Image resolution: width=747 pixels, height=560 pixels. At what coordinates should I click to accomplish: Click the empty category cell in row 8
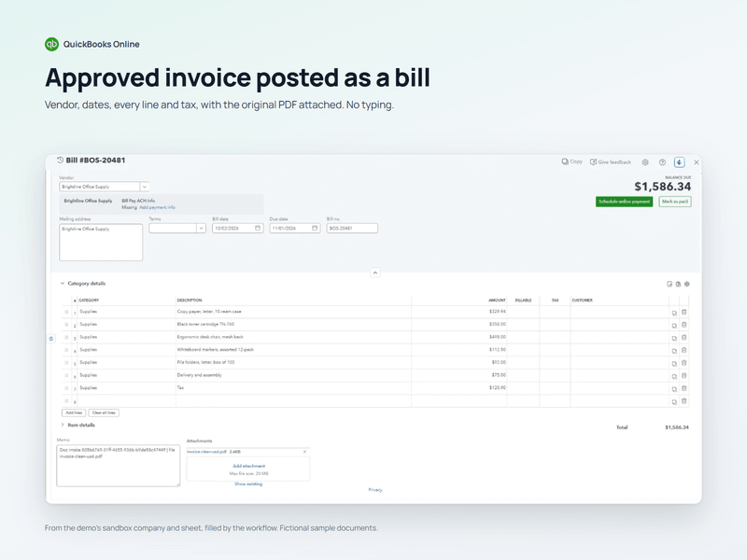tap(126, 401)
